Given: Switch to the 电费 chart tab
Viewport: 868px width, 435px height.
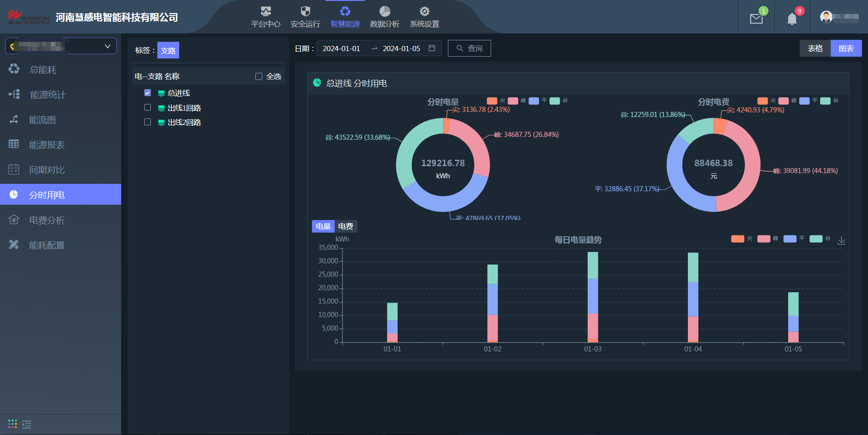Looking at the screenshot, I should click(x=345, y=226).
